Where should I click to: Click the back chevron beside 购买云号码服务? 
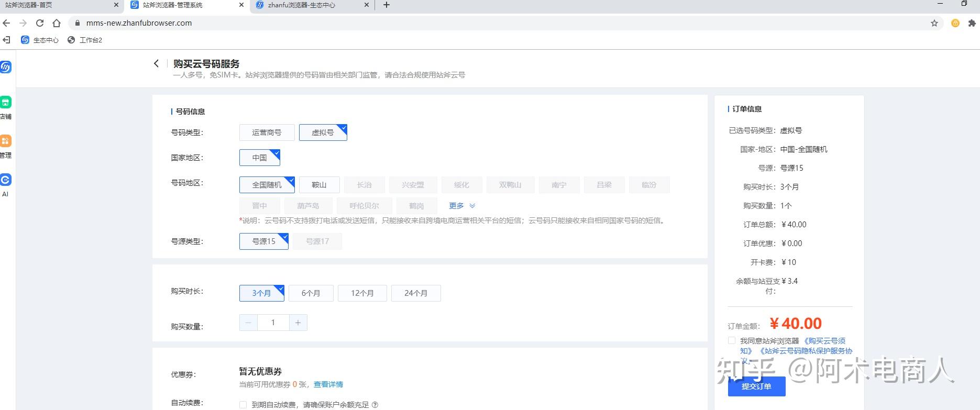pos(156,63)
